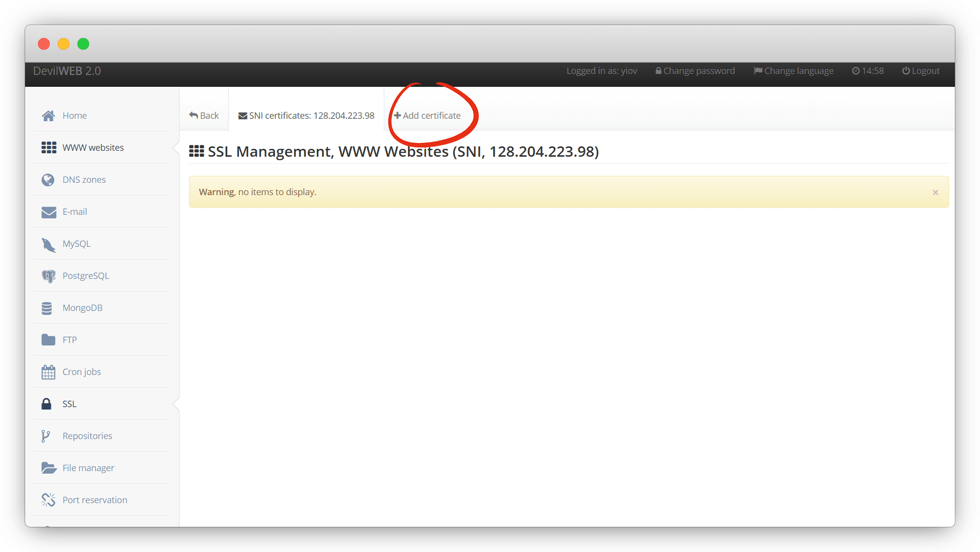The image size is (980, 552).
Task: Click the E-mail envelope icon
Action: point(48,212)
